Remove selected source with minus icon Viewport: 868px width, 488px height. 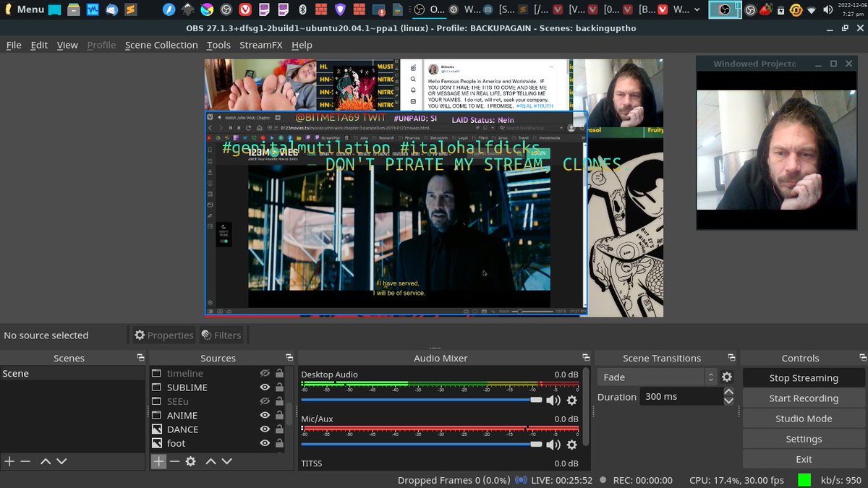(x=174, y=461)
